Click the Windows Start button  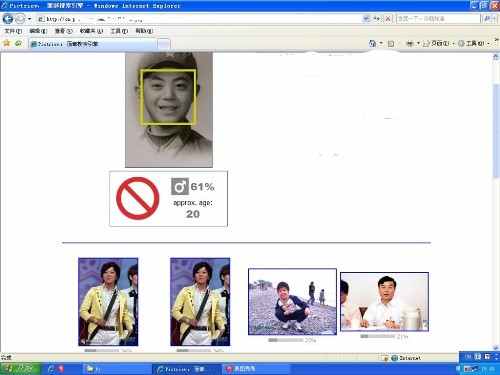coord(20,369)
